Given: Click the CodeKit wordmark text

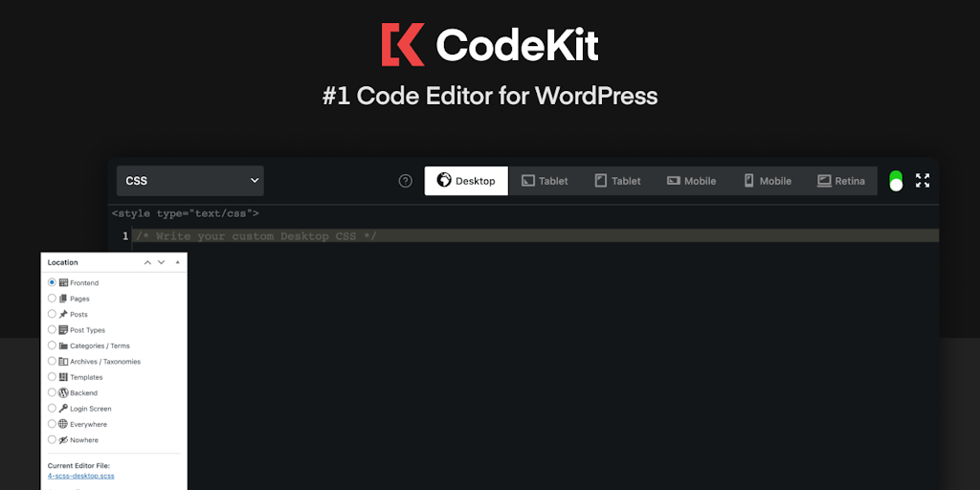Looking at the screenshot, I should point(517,45).
